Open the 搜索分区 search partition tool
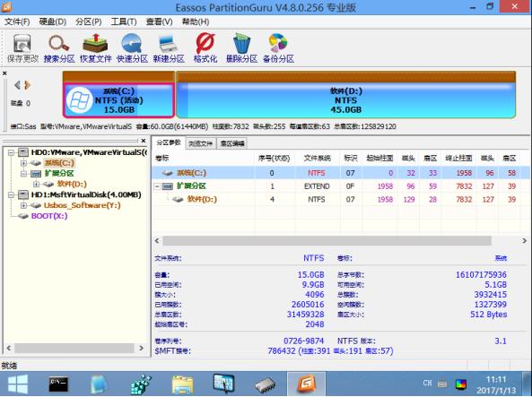This screenshot has height=397, width=532. pos(59,48)
